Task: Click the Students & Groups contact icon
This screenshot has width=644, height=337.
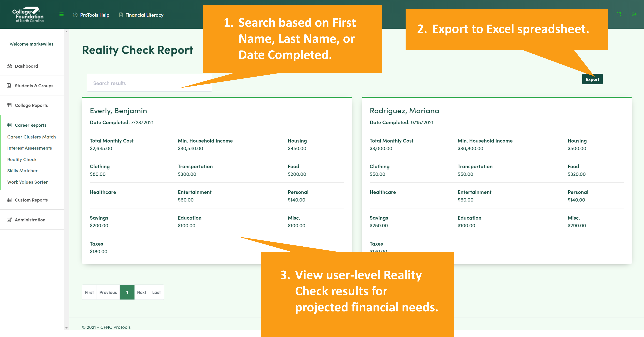Action: 9,86
